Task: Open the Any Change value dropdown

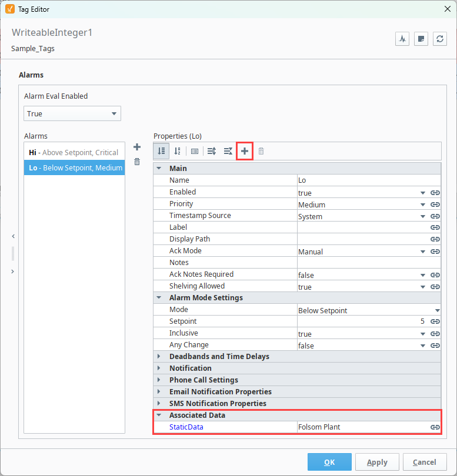Action: pyautogui.click(x=423, y=346)
